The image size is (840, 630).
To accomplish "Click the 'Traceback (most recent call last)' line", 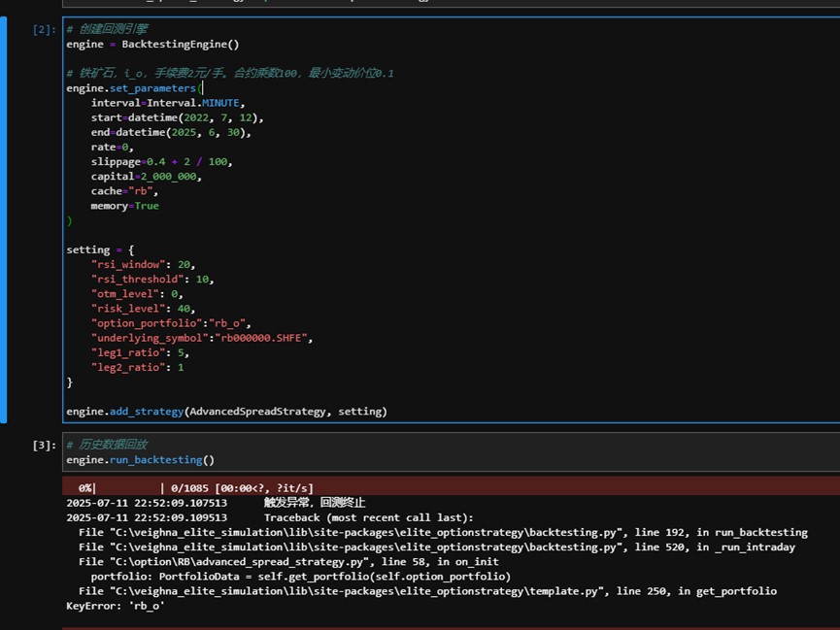I will (369, 517).
